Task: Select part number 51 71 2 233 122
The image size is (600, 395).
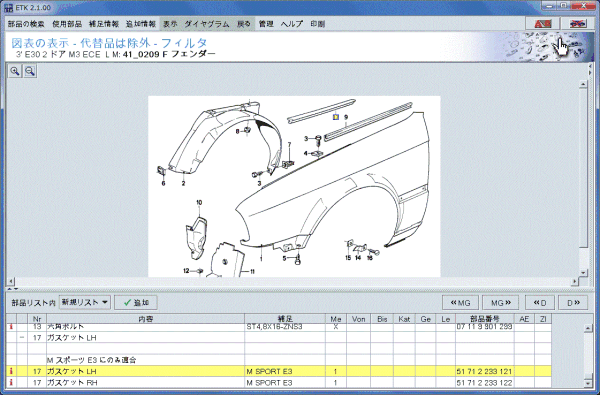Action: (x=484, y=382)
